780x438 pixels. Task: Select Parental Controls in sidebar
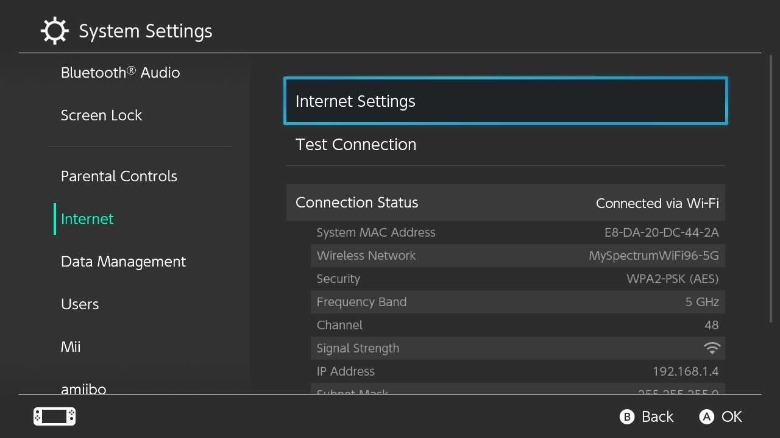pos(119,176)
